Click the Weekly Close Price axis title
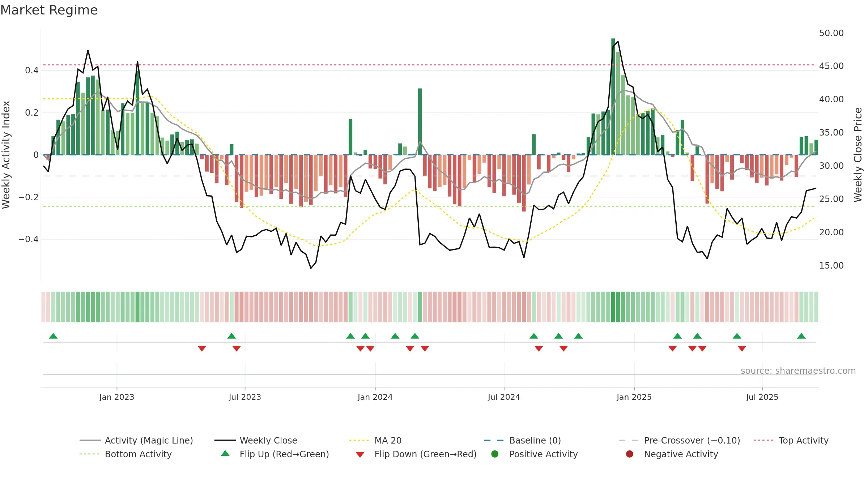Screen dimensions: 868x488 858,155
